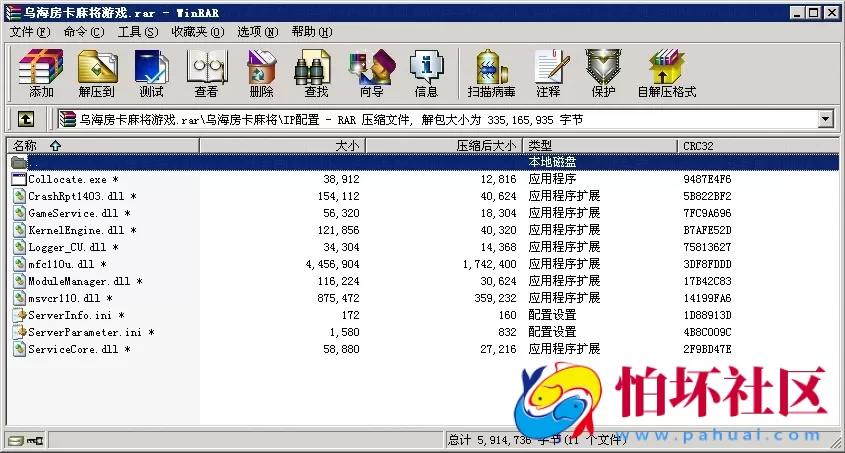Image resolution: width=845 pixels, height=453 pixels.
Task: Open the 查看 (View) toolbar icon
Action: (x=206, y=73)
